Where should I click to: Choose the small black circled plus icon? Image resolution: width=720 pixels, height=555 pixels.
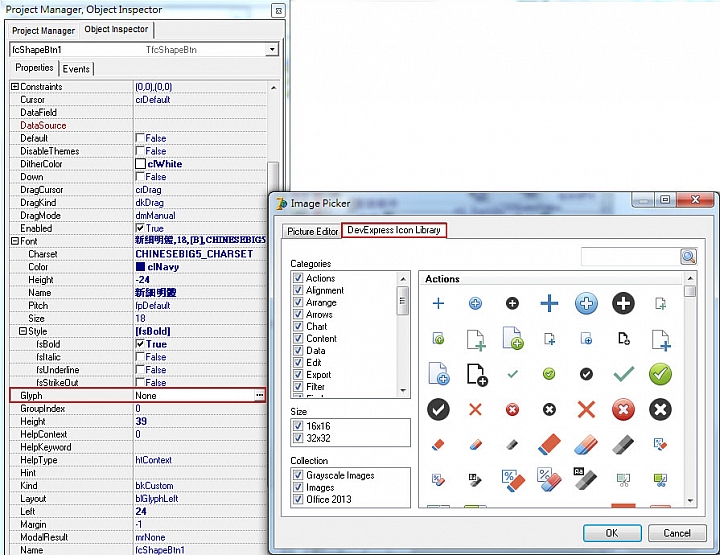click(x=512, y=303)
